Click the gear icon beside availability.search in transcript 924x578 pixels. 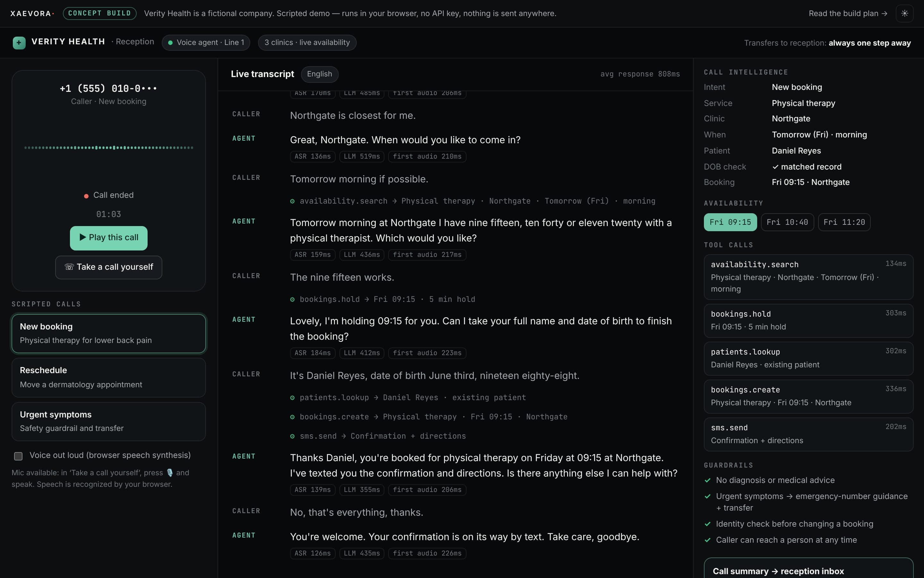point(292,201)
